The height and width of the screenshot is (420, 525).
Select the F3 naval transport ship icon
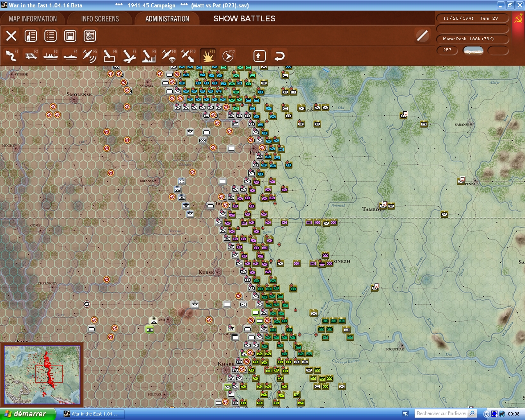(x=51, y=56)
